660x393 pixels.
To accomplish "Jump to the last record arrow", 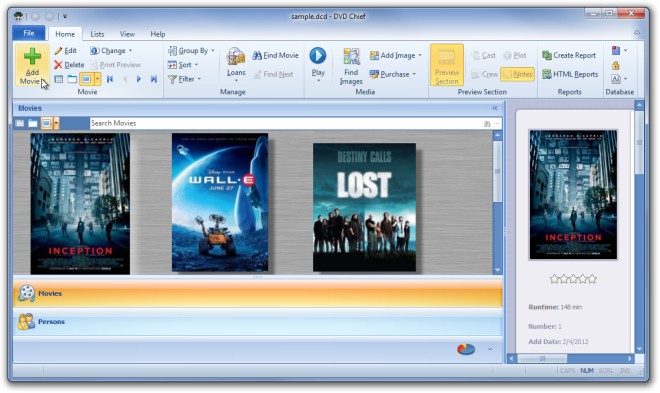I will [x=154, y=79].
